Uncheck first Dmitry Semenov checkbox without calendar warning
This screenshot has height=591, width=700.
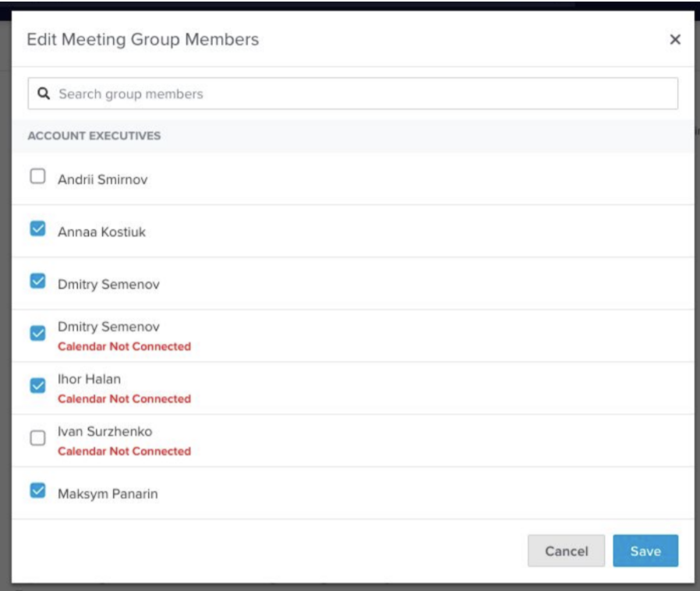pyautogui.click(x=37, y=281)
